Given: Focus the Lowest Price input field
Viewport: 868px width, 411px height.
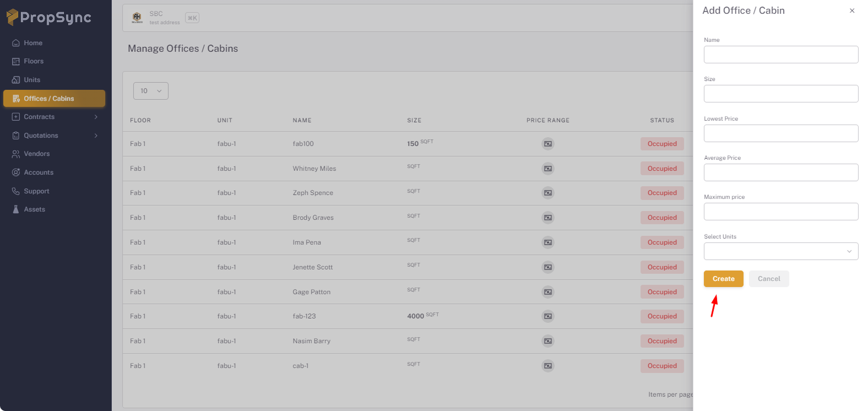Looking at the screenshot, I should pos(781,133).
